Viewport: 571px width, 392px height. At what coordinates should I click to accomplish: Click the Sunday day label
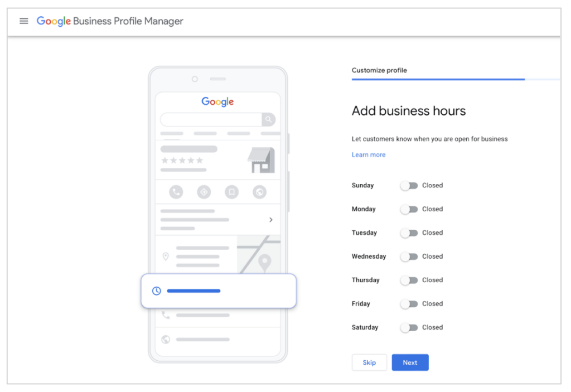[x=362, y=186]
